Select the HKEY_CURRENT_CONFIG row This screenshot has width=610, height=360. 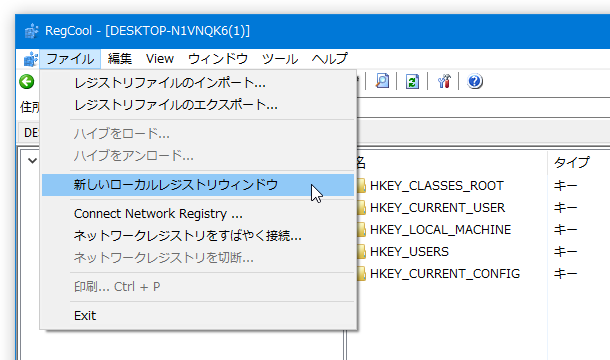pyautogui.click(x=445, y=274)
